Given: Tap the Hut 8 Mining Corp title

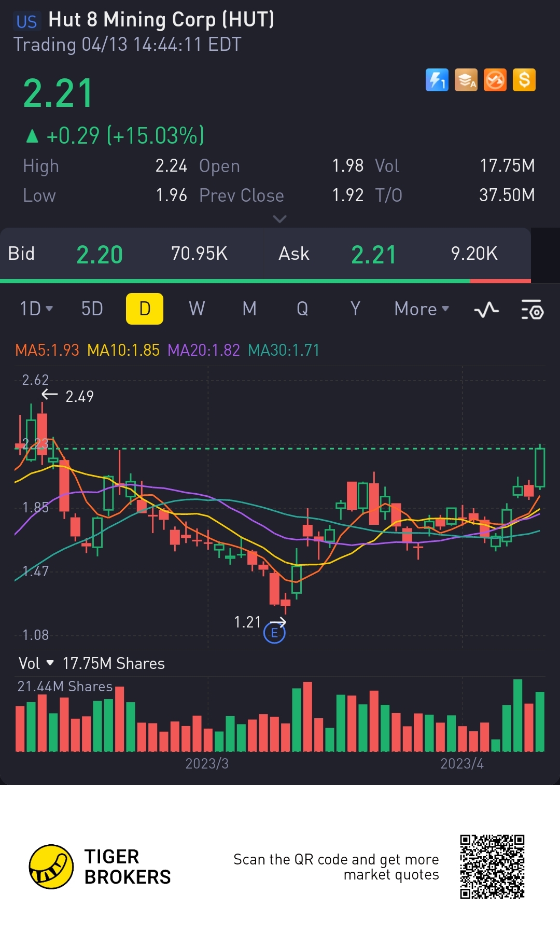Looking at the screenshot, I should (161, 20).
